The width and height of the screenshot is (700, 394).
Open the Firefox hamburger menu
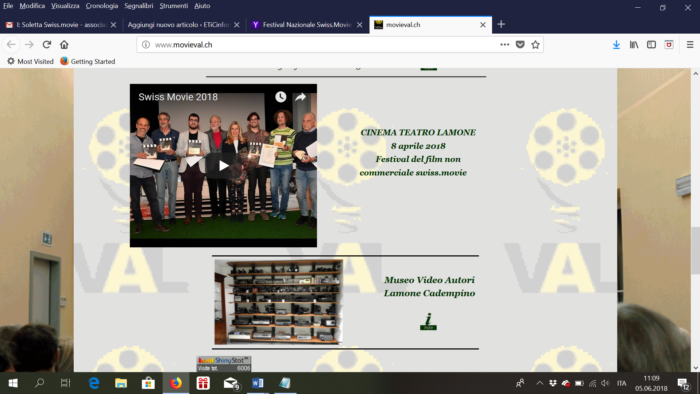(690, 45)
